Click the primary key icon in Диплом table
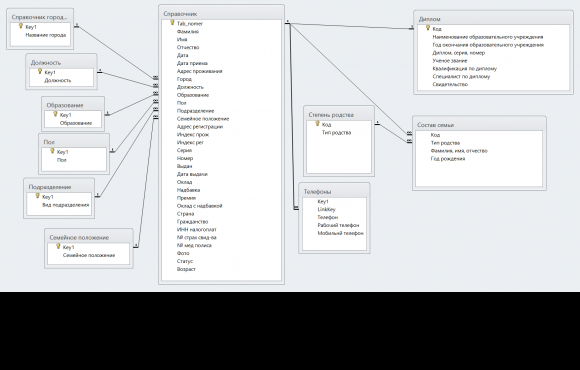 [428, 28]
